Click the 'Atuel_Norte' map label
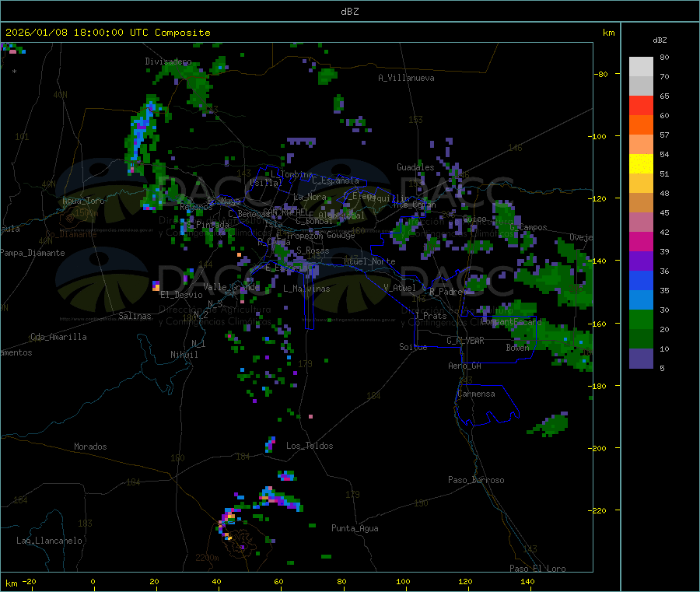 click(369, 261)
